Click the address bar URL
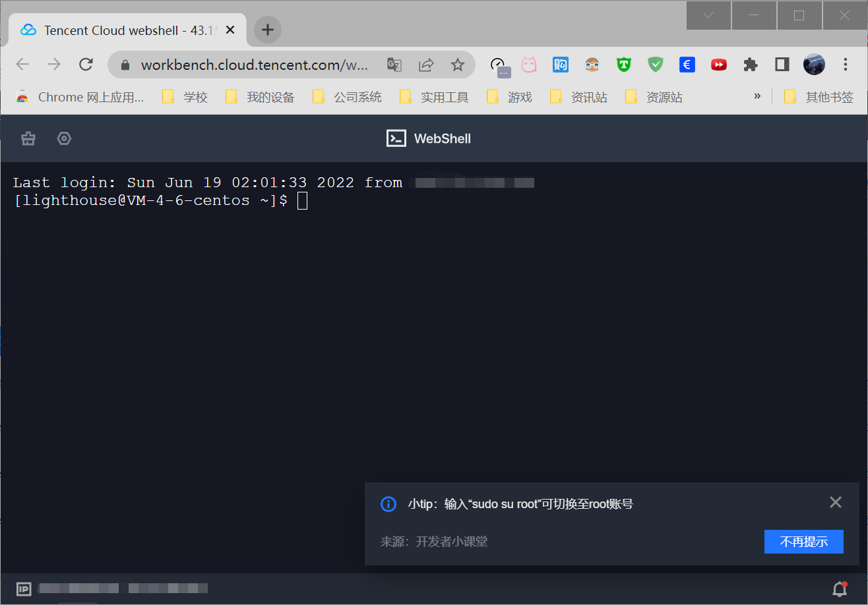Screen dimensions: 868x605 [255, 65]
